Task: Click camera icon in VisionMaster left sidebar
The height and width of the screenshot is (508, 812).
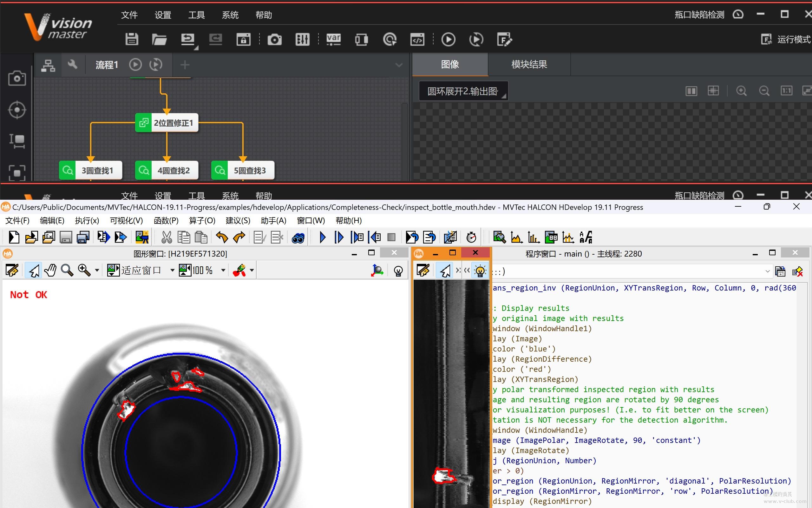Action: click(17, 78)
